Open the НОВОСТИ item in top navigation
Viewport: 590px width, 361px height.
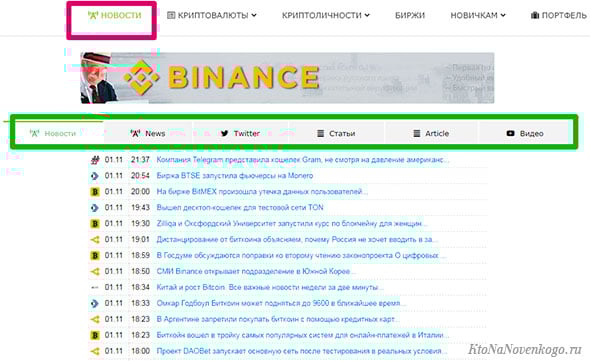pyautogui.click(x=114, y=15)
